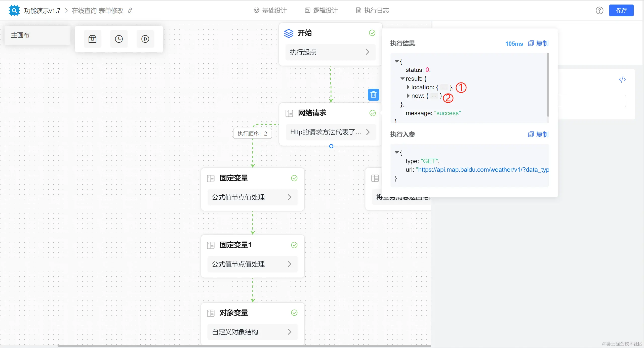This screenshot has width=644, height=348.
Task: Switch to 逻辑设计 tab
Action: (321, 11)
